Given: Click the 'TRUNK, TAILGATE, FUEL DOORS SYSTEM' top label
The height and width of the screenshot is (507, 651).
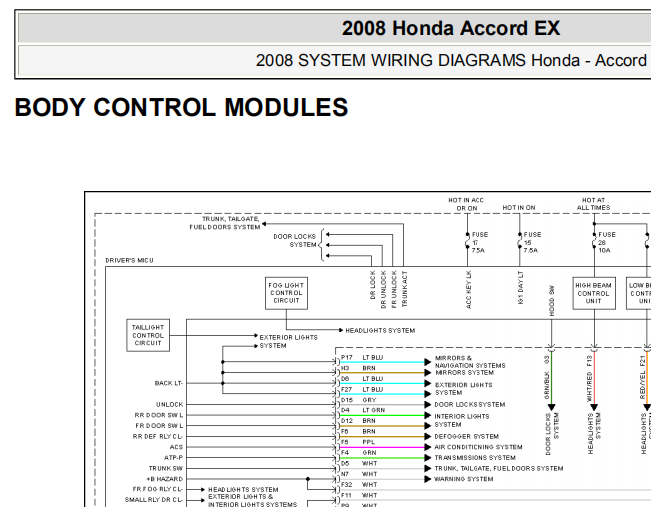Looking at the screenshot, I should 225,223.
